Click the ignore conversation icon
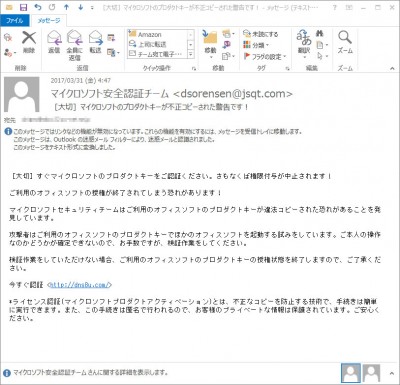Viewport: 400px width, 385px height. [x=8, y=37]
